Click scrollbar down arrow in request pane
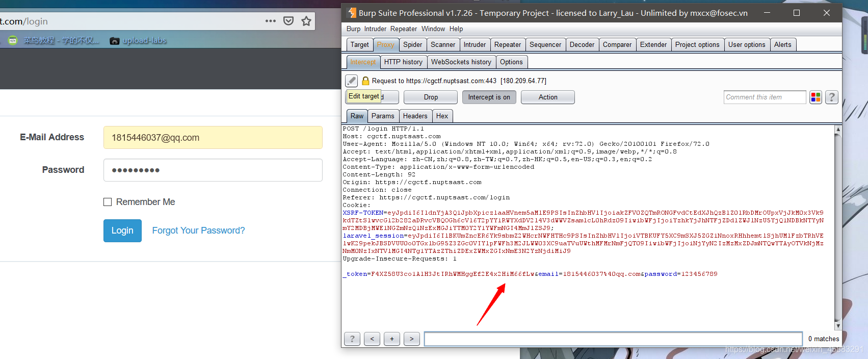Screen dimensions: 868x359 837,325
